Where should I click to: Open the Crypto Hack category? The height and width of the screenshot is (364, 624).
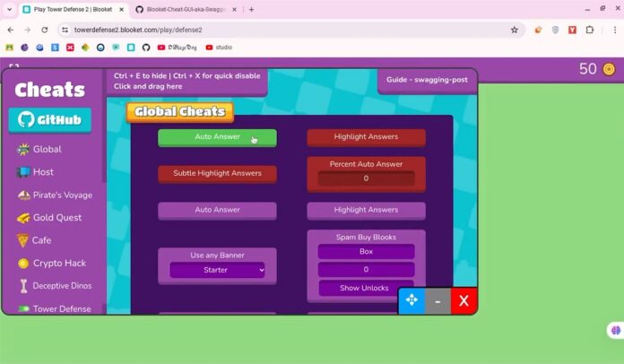click(x=59, y=264)
